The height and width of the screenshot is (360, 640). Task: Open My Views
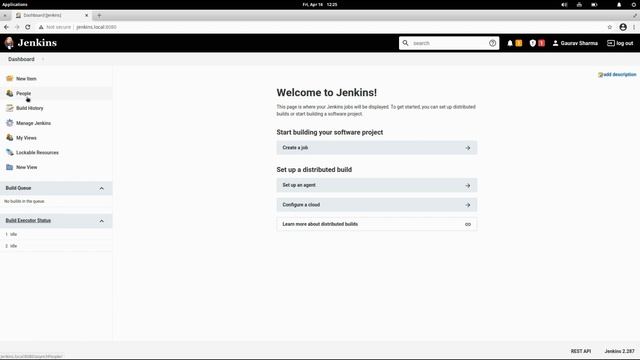pos(26,138)
